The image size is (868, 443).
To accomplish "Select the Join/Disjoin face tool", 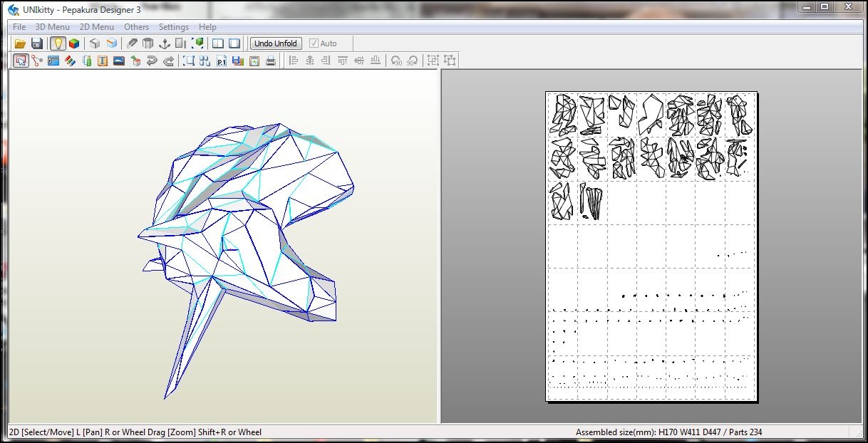I will pos(37,61).
